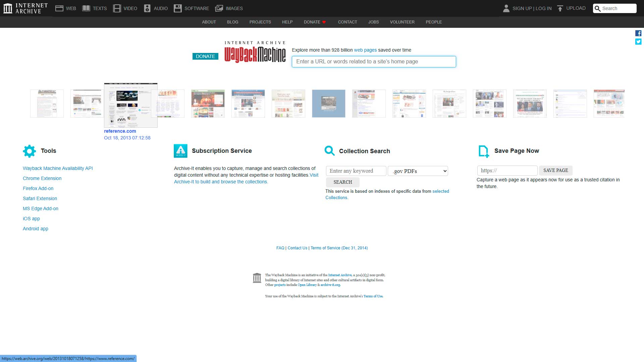
Task: Click the Contact Us footer link
Action: point(298,248)
